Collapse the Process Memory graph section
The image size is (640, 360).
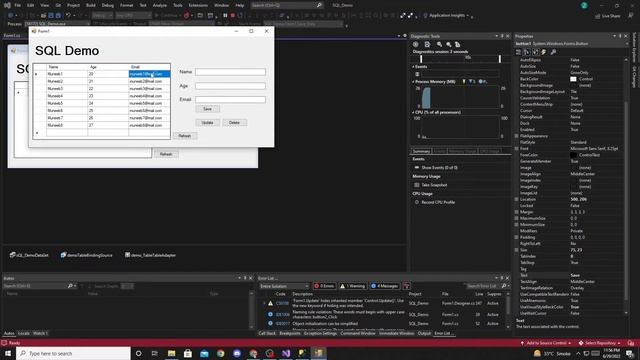(413, 82)
